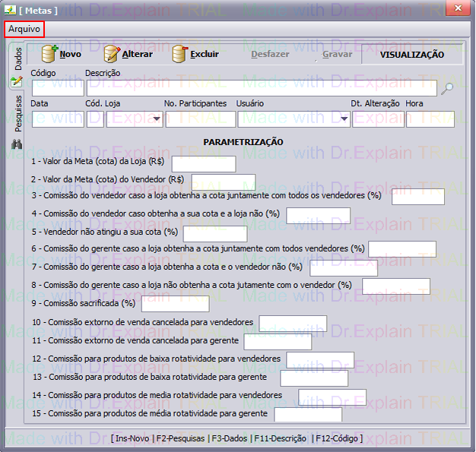Select the Comissão sacrificada (%) field
Image resolution: width=476 pixels, height=452 pixels.
coord(175,304)
